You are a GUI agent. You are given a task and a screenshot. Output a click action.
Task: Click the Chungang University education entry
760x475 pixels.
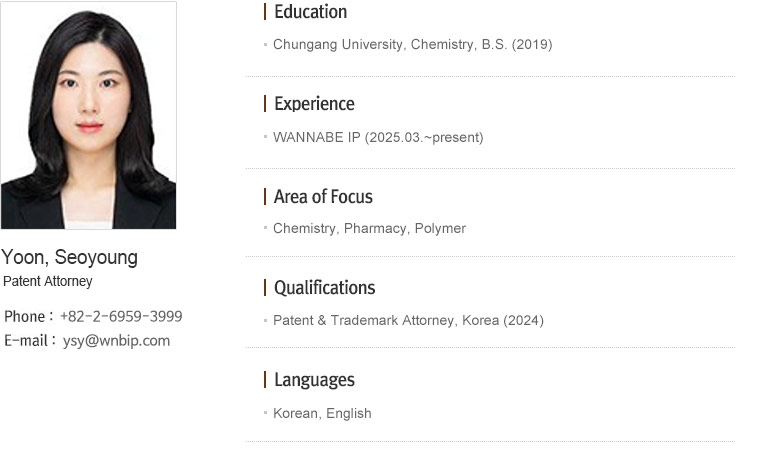click(x=412, y=44)
